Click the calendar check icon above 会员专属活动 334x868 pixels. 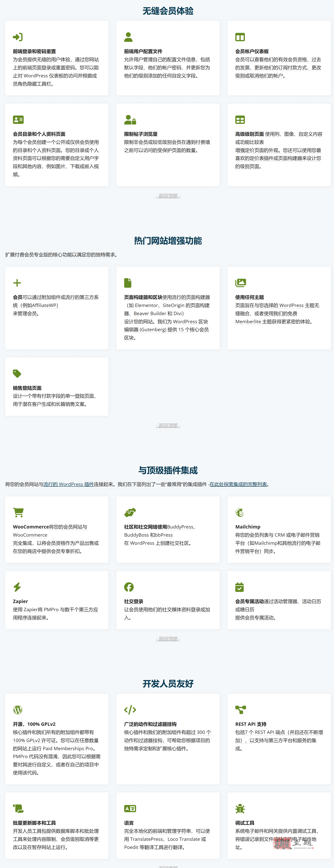coord(239,587)
